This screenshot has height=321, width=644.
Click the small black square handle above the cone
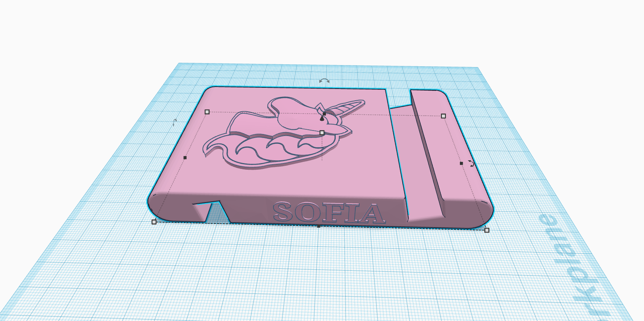click(324, 114)
